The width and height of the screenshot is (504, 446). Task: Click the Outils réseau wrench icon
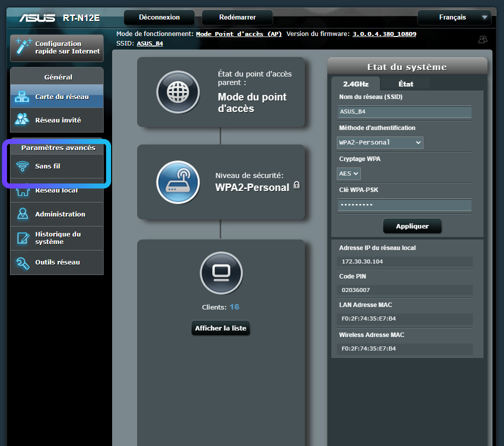[23, 262]
